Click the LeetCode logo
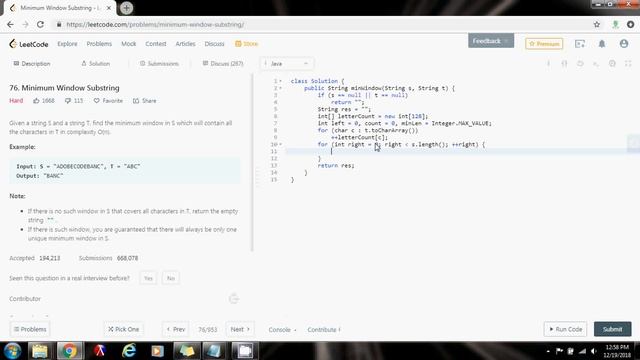This screenshot has height=360, width=640. (x=29, y=44)
